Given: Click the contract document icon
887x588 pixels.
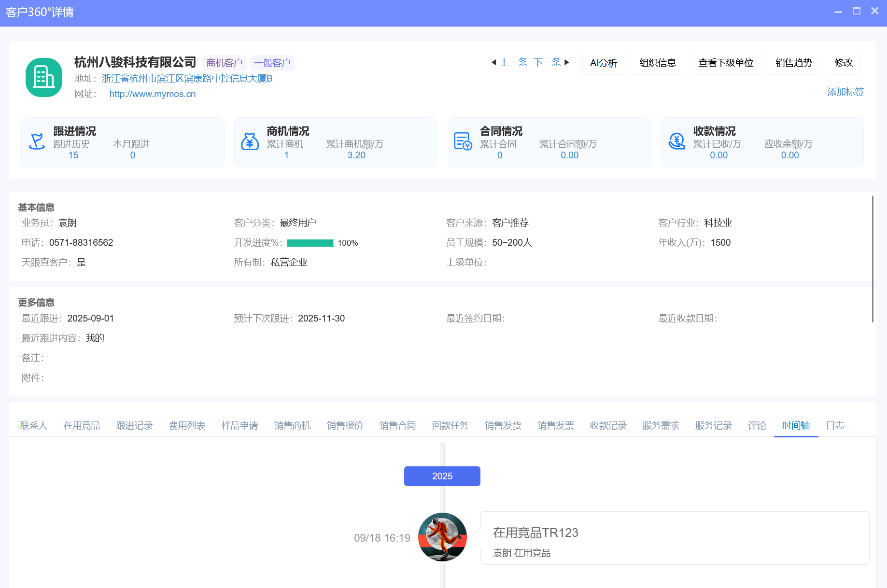Looking at the screenshot, I should [463, 141].
